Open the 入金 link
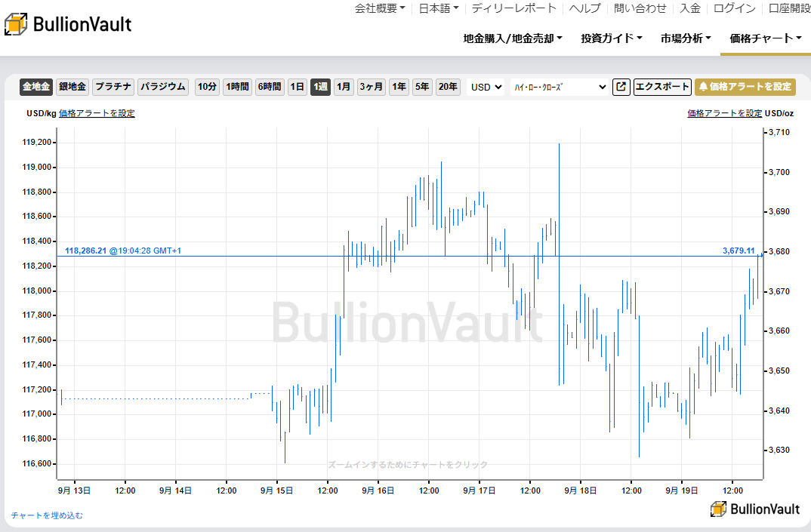This screenshot has height=532, width=811. click(690, 8)
